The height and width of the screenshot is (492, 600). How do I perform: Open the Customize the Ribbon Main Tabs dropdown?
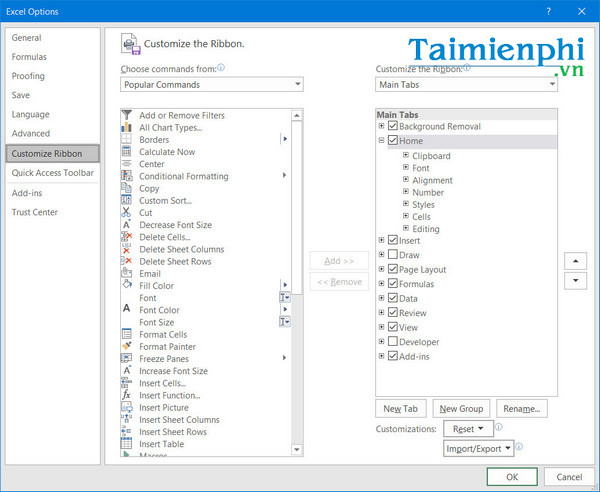tap(466, 85)
